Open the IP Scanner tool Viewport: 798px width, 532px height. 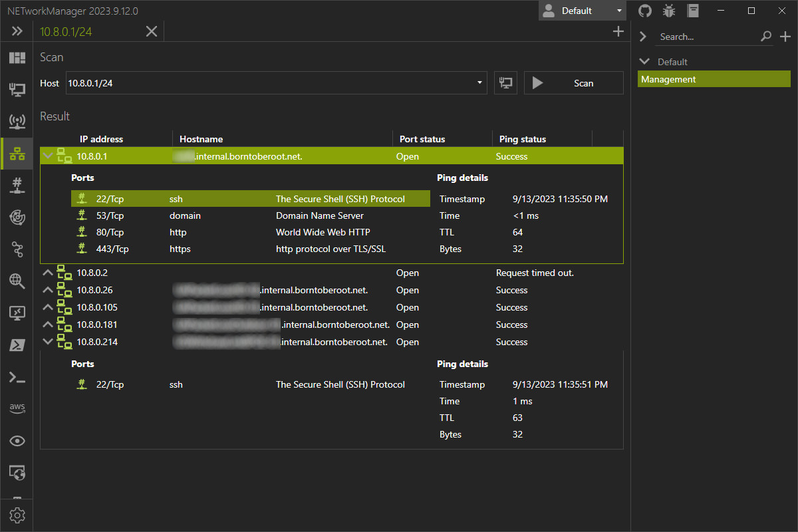[x=17, y=154]
